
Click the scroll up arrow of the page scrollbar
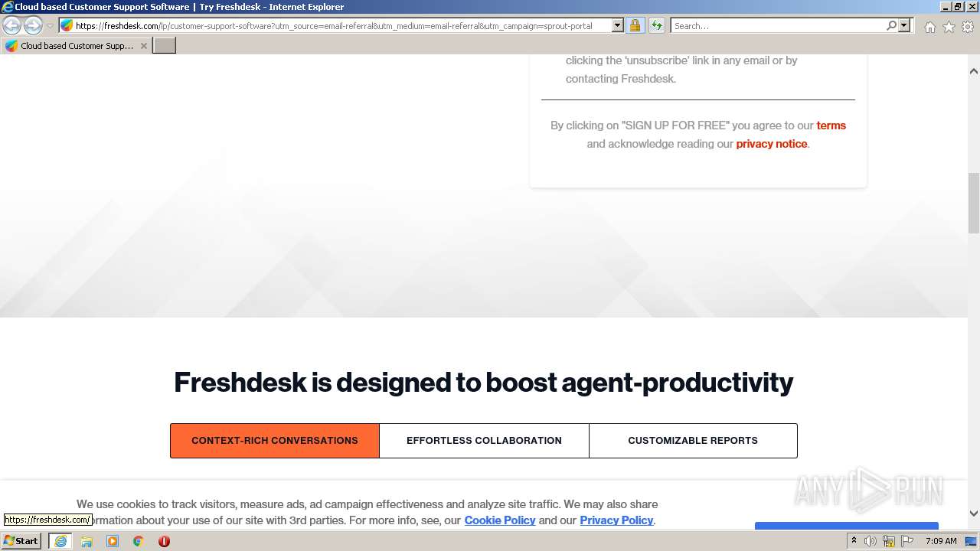pyautogui.click(x=974, y=71)
